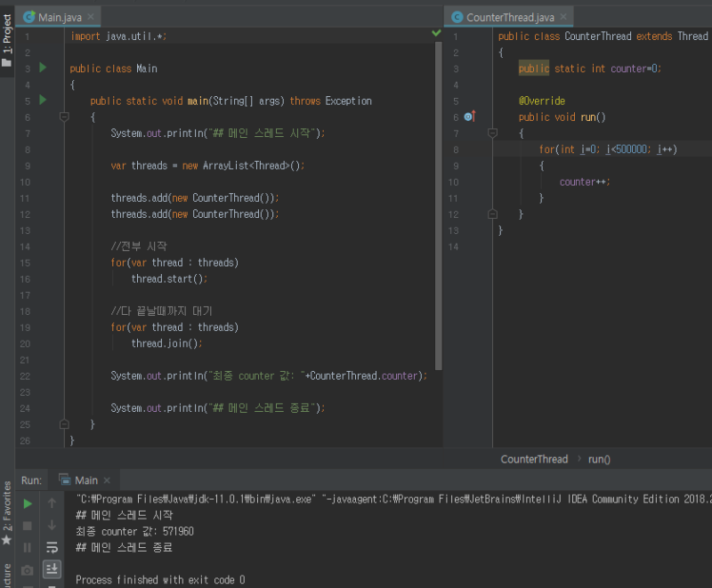Click the run gutter arrow beside main method
The width and height of the screenshot is (712, 588).
(42, 101)
